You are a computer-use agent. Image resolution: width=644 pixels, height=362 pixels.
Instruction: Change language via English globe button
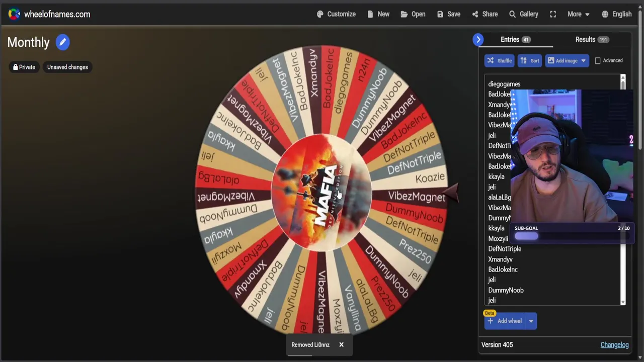(x=617, y=14)
